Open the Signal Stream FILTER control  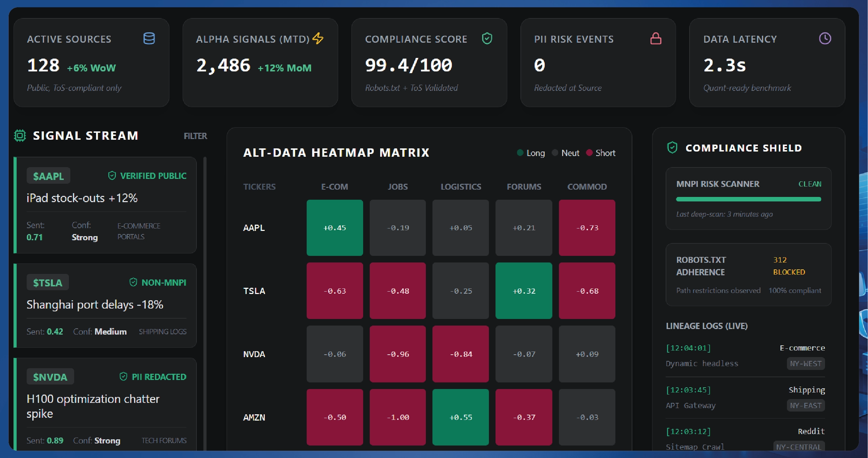(195, 136)
